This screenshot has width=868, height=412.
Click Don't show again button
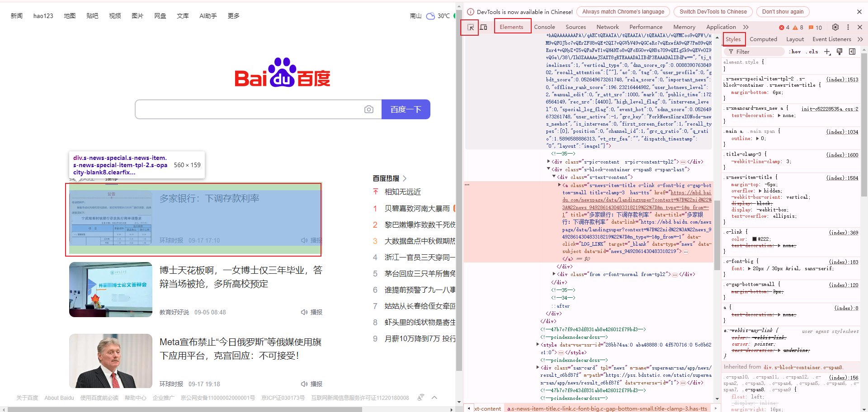[x=783, y=12]
